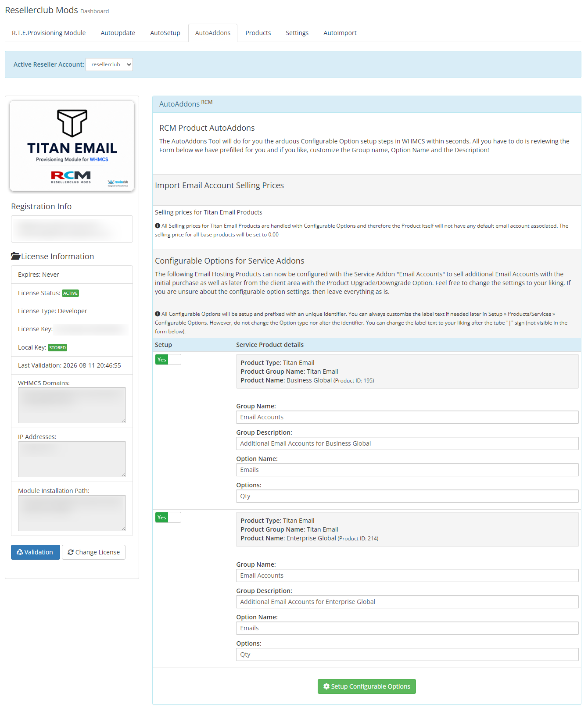The width and height of the screenshot is (588, 711).
Task: Open the AutoImport tab
Action: pyautogui.click(x=340, y=33)
